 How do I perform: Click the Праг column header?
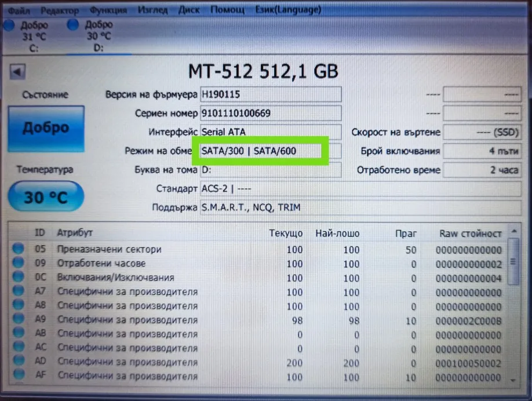406,234
